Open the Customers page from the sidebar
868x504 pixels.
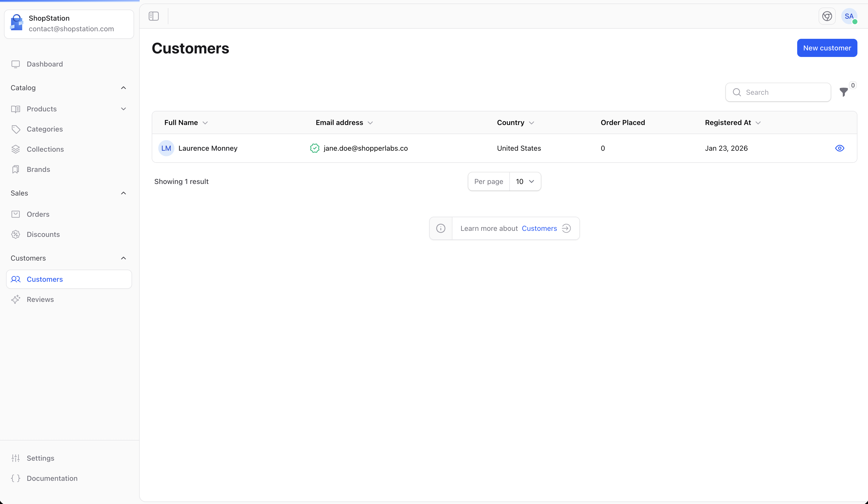45,279
